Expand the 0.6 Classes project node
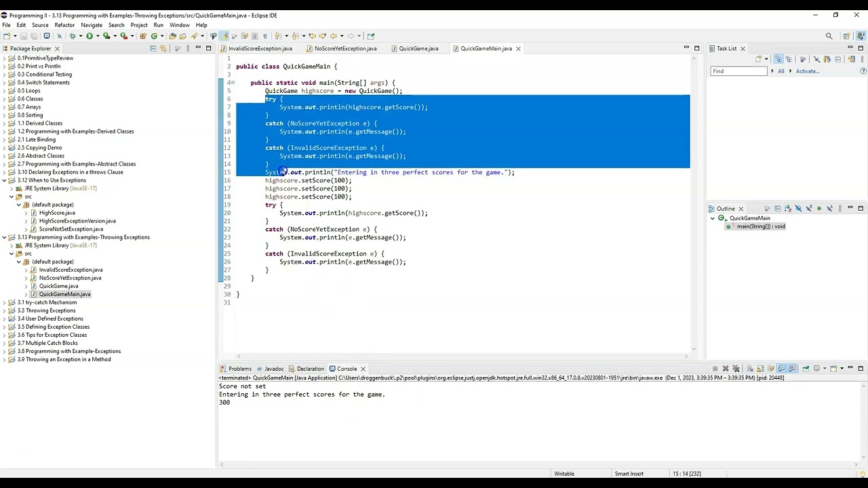Viewport: 868px width, 488px height. (4, 99)
